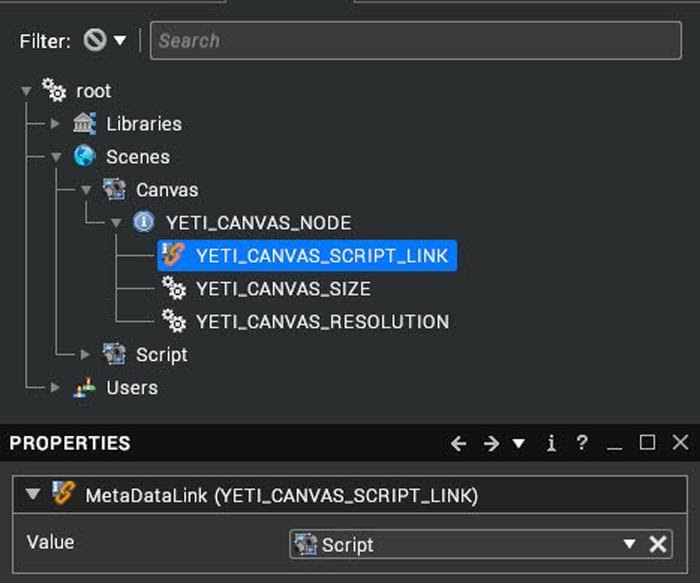Click the Users icon
Viewport: 700px width, 583px height.
tap(85, 388)
